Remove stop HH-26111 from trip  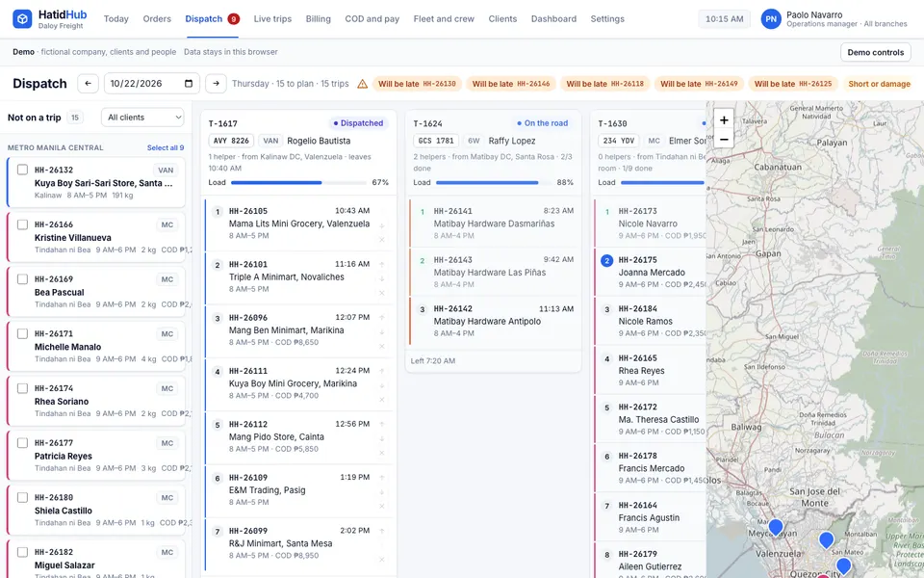382,399
